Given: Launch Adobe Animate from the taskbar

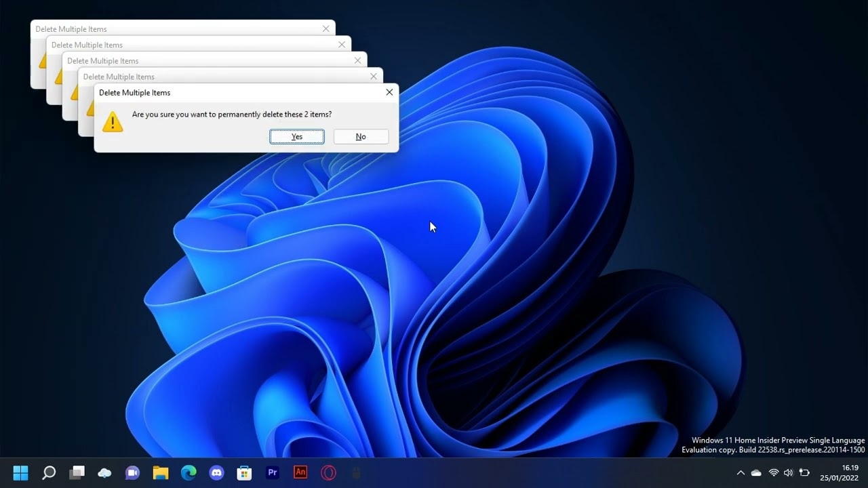Looking at the screenshot, I should [x=300, y=472].
